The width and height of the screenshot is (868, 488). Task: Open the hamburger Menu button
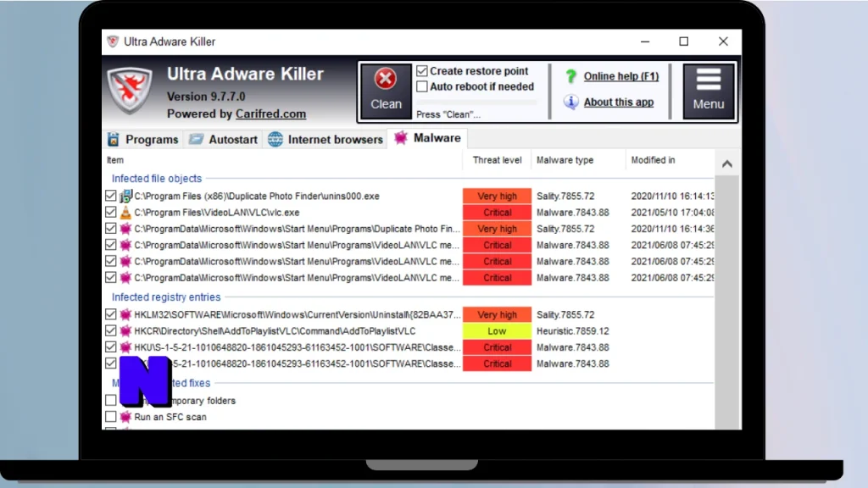click(x=709, y=91)
